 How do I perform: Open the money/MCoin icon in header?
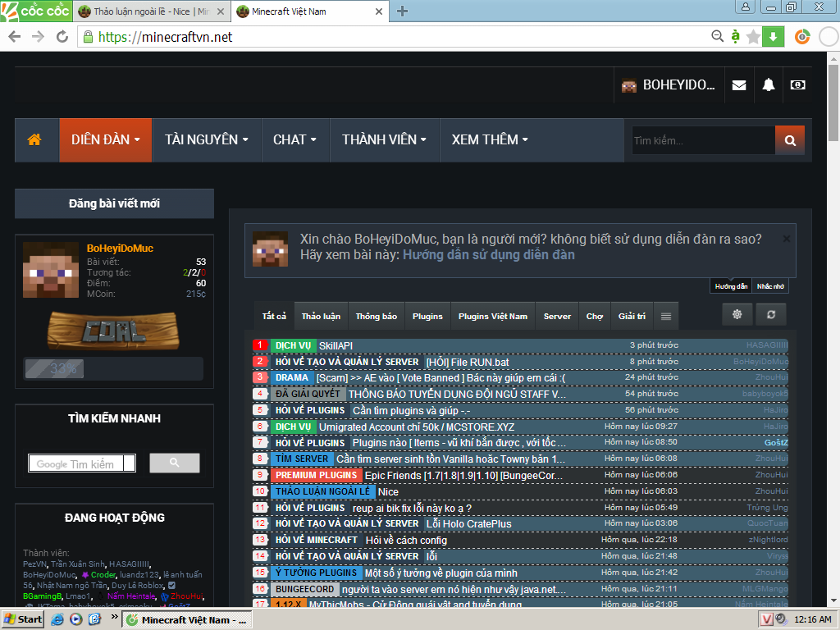coord(797,84)
